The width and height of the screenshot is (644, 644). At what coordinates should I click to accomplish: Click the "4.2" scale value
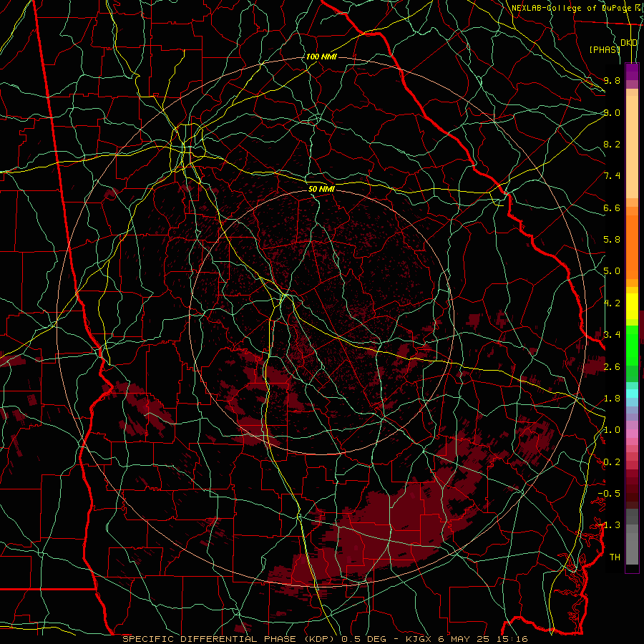612,303
